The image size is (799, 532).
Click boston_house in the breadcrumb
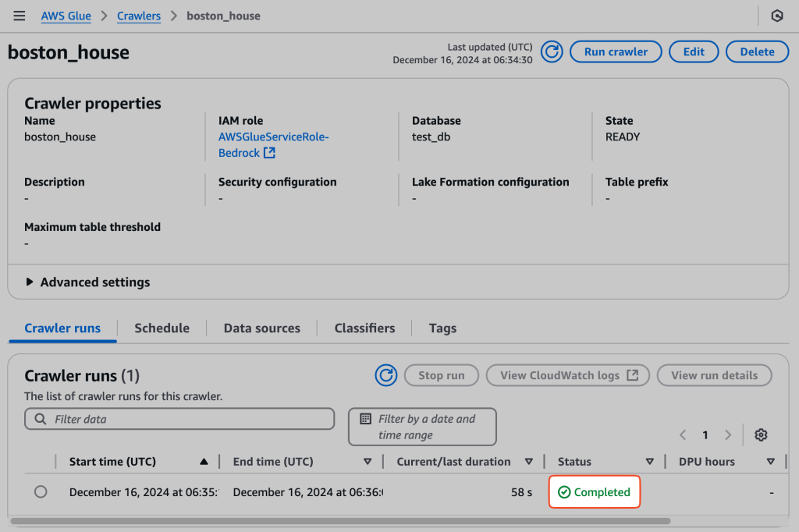click(223, 16)
